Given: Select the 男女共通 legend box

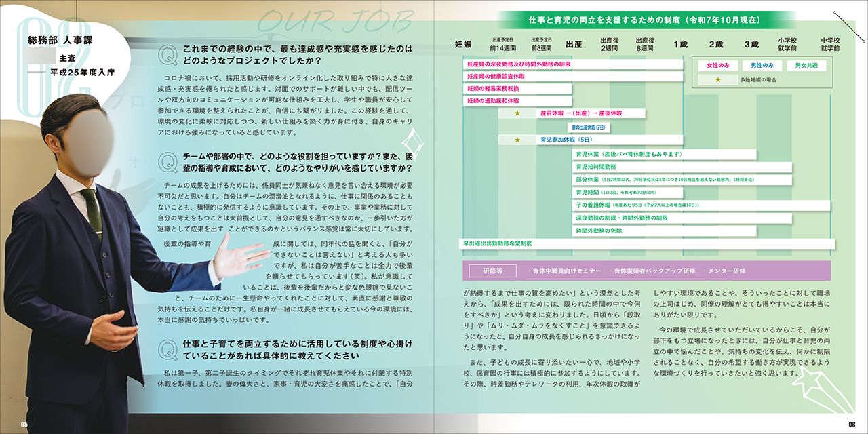Looking at the screenshot, I should (x=806, y=66).
